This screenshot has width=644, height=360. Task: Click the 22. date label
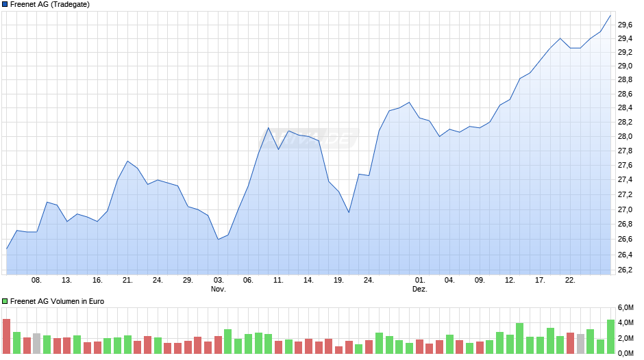(570, 280)
